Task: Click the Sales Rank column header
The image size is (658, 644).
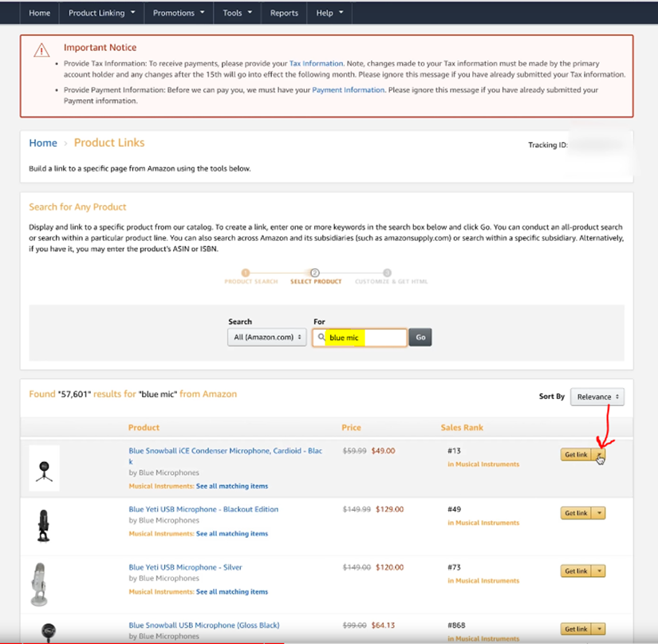Action: (462, 428)
